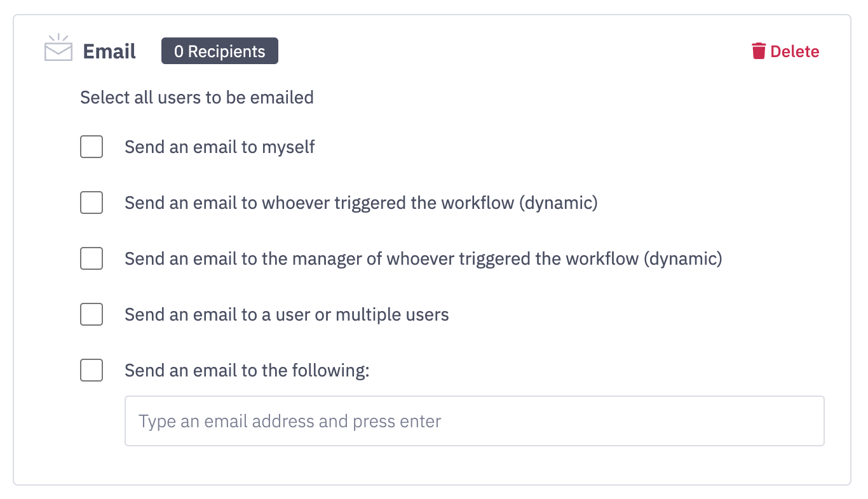The image size is (868, 499).
Task: Toggle checkbox for a user or multiple users
Action: point(92,314)
